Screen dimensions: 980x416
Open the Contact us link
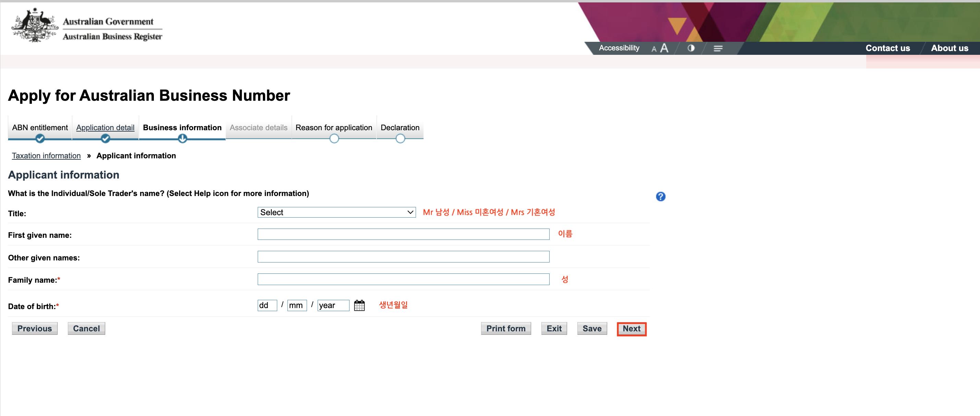[x=887, y=48]
